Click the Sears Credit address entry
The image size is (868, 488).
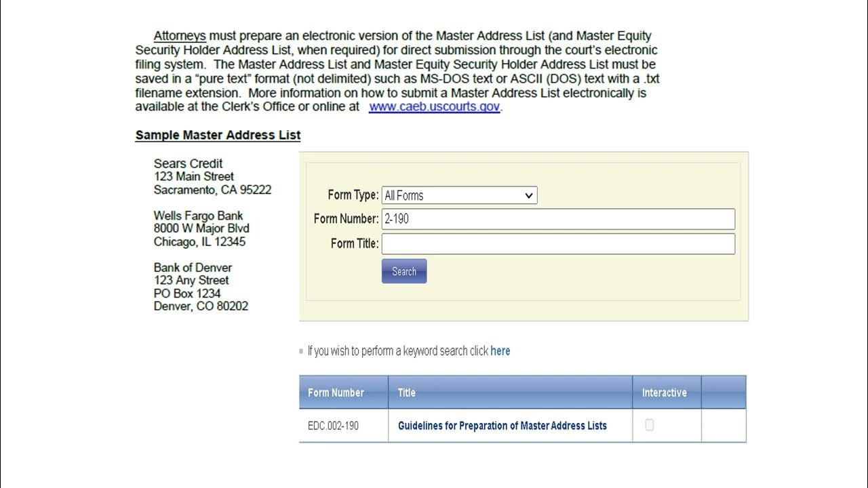point(188,163)
